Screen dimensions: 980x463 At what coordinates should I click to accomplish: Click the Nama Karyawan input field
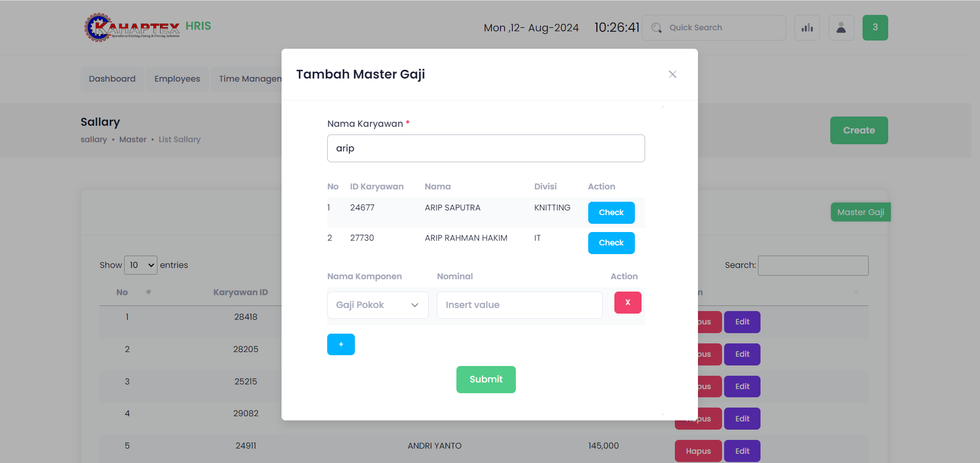tap(486, 148)
